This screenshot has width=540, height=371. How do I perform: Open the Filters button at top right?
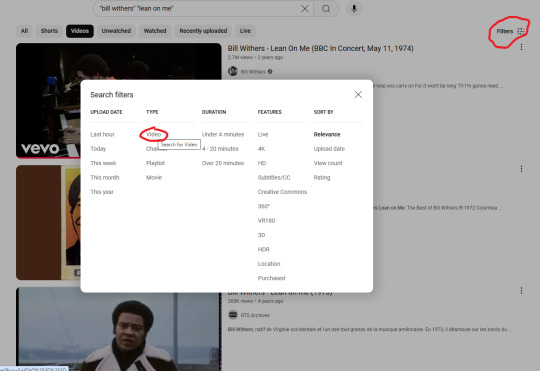point(510,31)
